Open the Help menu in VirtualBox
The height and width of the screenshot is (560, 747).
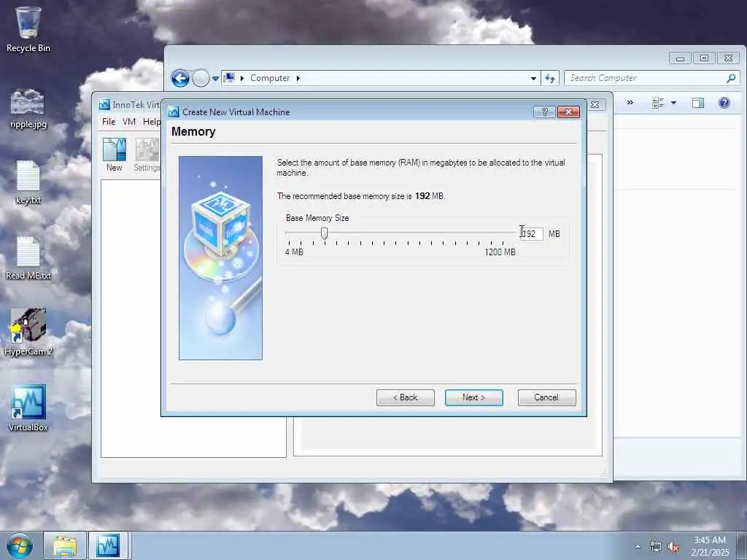click(152, 122)
